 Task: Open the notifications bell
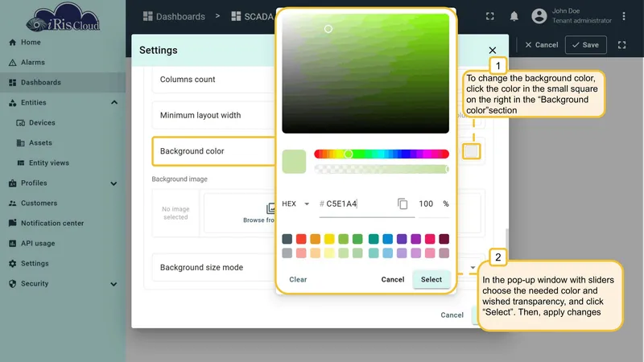click(514, 16)
